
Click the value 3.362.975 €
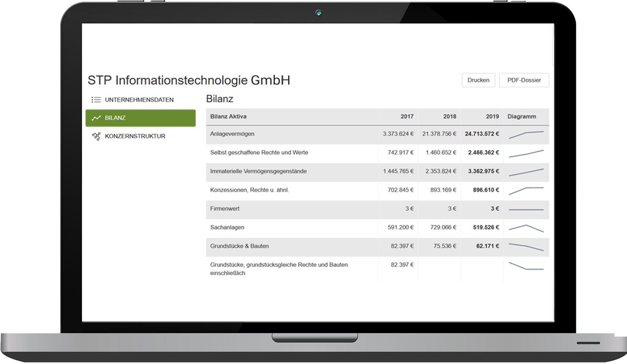point(484,171)
